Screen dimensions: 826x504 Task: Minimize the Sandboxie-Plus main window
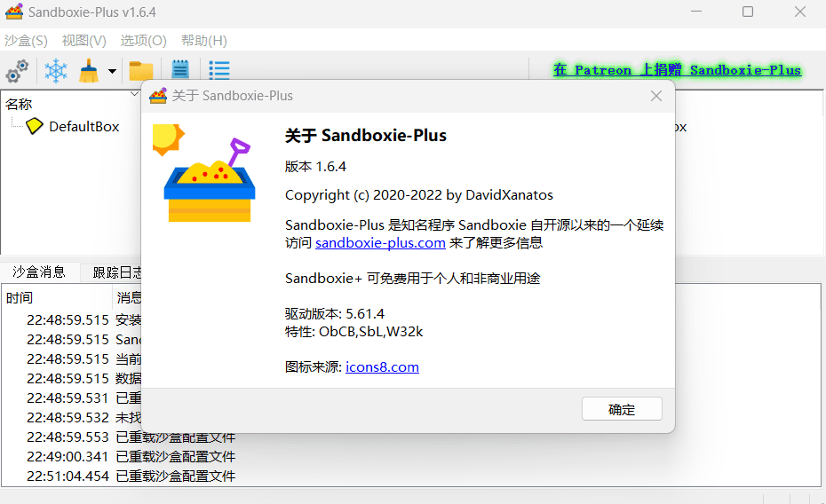point(696,12)
